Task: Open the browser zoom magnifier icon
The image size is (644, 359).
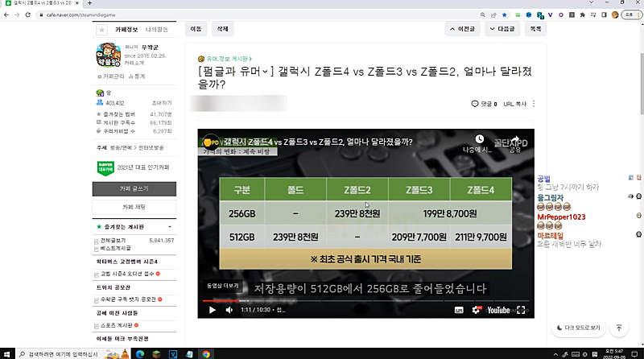Action: (x=483, y=14)
